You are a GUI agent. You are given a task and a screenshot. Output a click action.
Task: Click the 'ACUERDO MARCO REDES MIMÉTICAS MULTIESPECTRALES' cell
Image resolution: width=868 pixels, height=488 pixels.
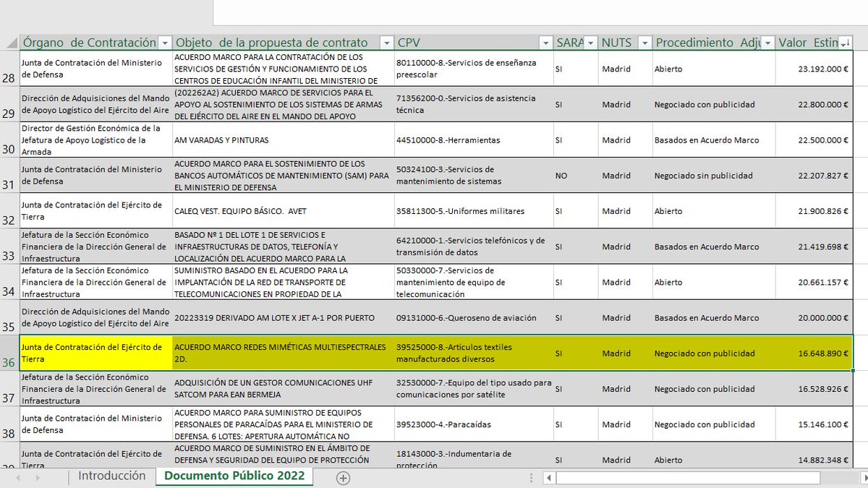pos(284,353)
